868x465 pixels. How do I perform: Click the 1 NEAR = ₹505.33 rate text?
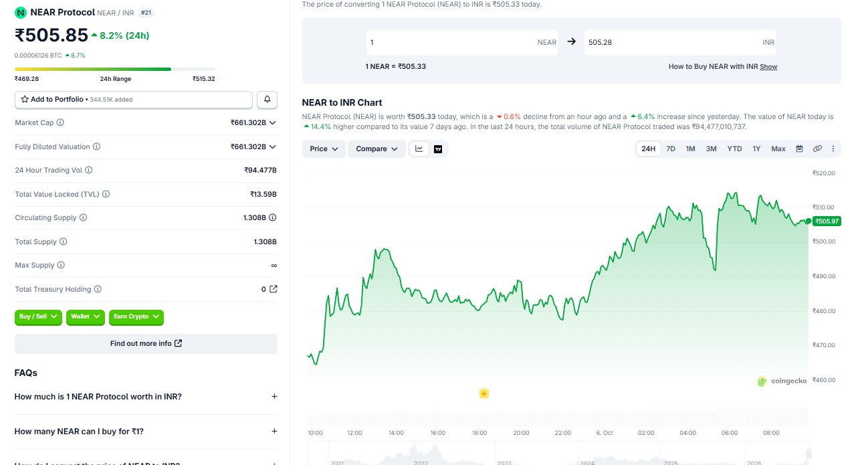pos(396,67)
